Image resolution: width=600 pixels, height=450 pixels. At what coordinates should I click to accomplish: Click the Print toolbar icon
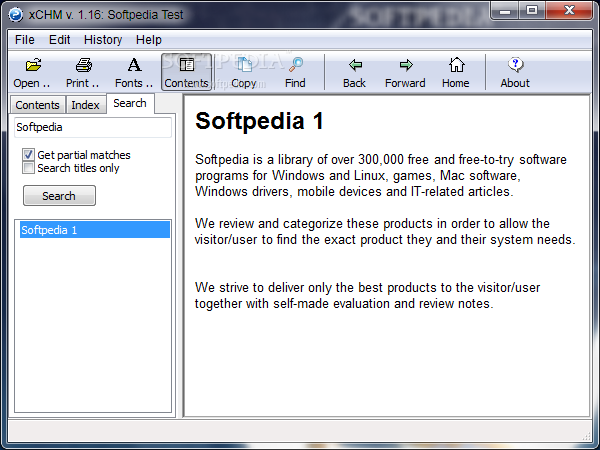[x=83, y=65]
